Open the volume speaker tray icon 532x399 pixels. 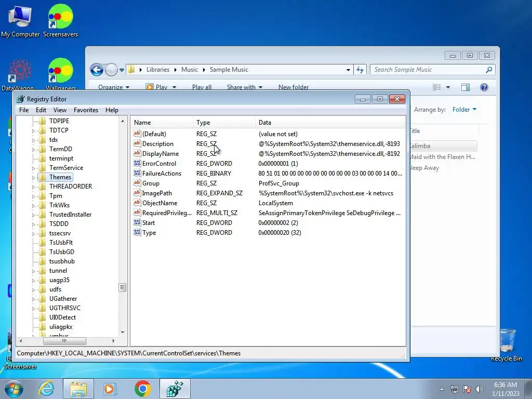tap(480, 389)
